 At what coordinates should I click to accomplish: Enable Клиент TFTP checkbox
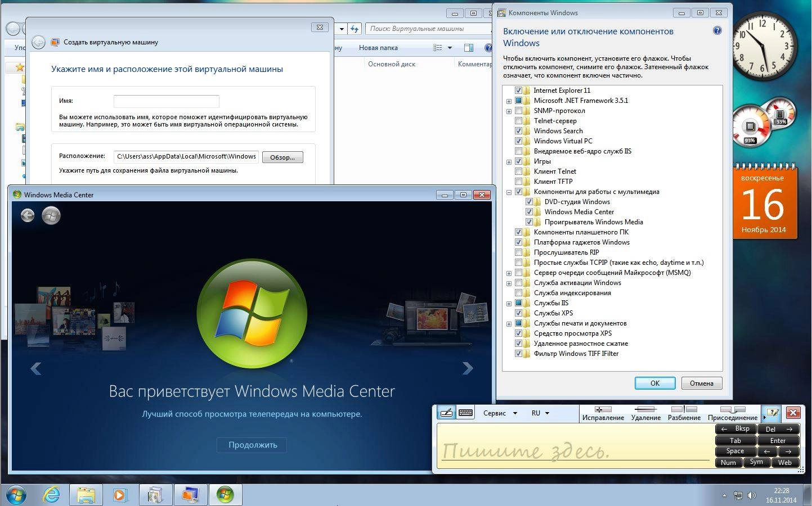point(519,182)
